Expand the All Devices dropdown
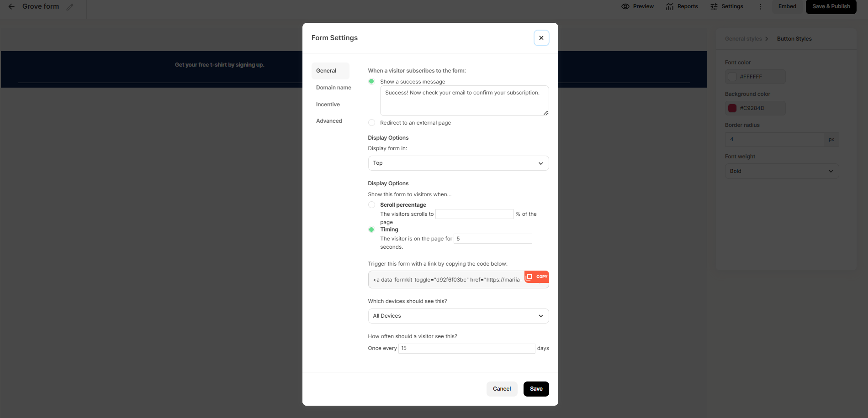Screen dimensions: 868x418 [x=458, y=316]
